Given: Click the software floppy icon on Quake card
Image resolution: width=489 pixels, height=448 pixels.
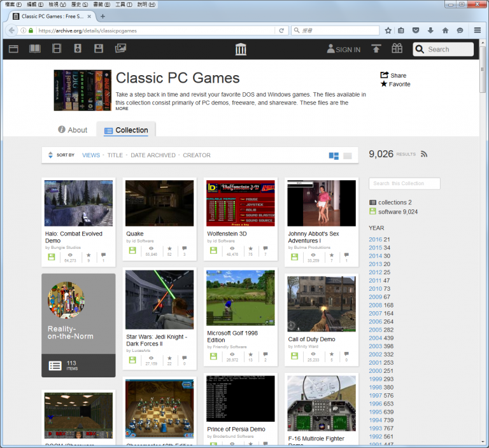Looking at the screenshot, I should 132,250.
